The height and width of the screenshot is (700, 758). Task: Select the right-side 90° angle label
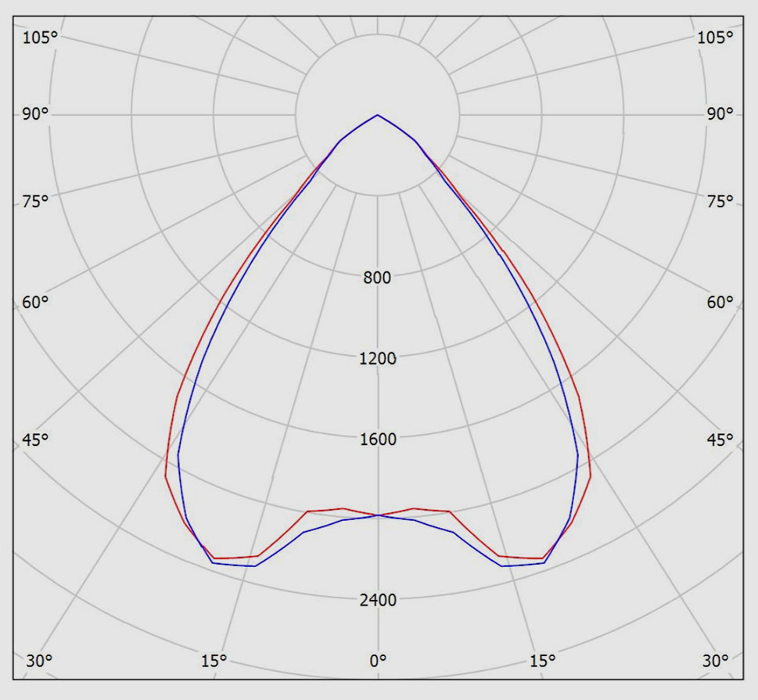720,115
